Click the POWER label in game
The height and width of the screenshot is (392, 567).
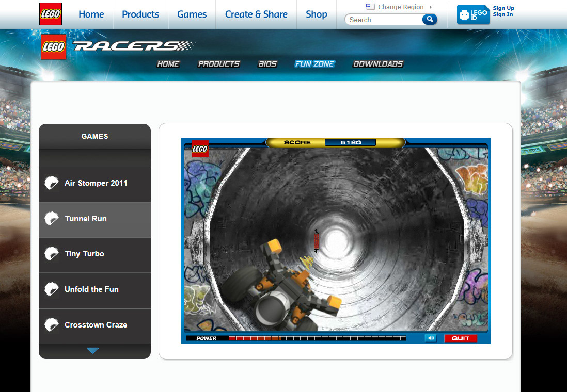206,338
